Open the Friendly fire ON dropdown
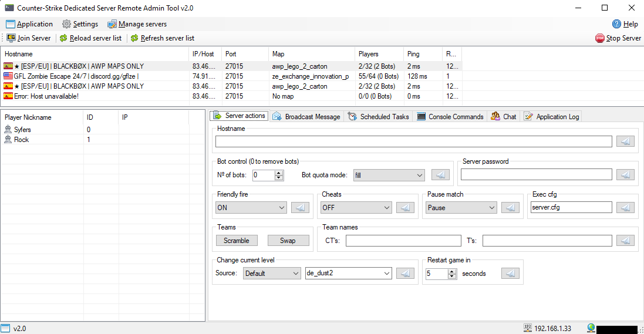Screen dimensions: 644x334 coord(251,207)
